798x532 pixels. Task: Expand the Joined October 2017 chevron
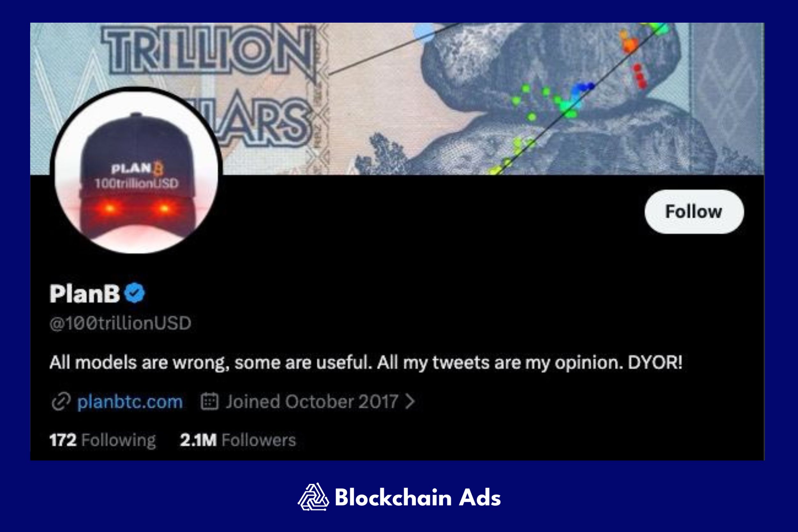[410, 402]
